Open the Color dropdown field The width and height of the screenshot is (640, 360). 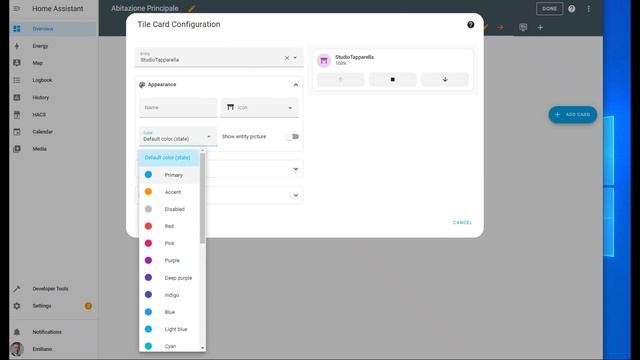tap(178, 136)
